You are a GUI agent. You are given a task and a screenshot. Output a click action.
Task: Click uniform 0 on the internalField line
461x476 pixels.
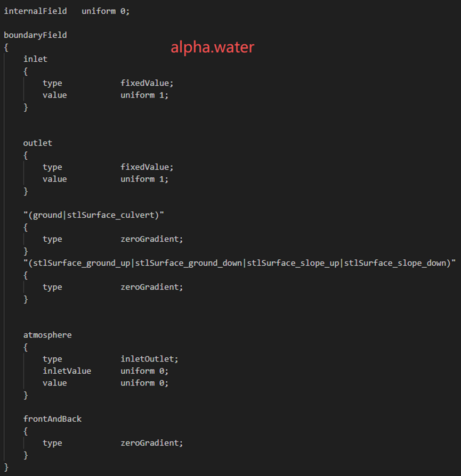pyautogui.click(x=105, y=11)
